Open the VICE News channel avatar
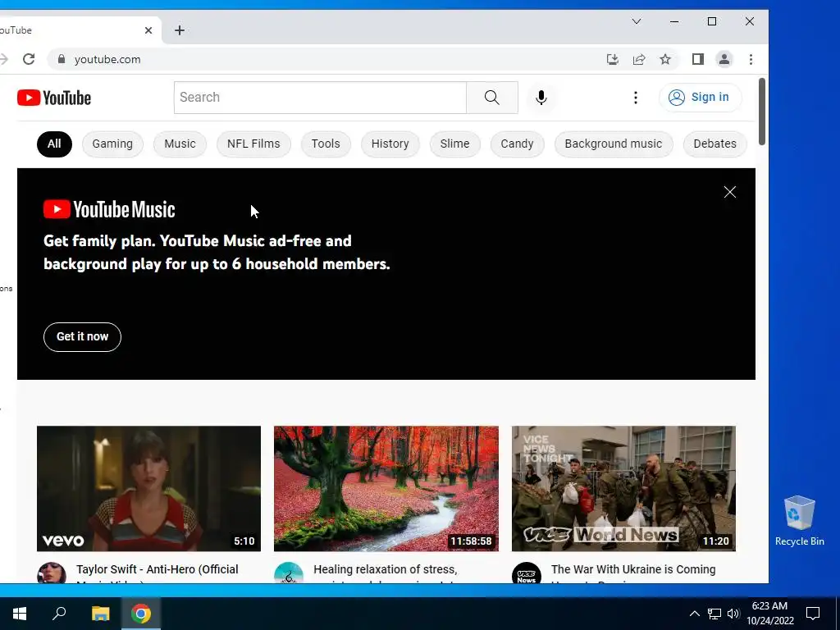 pos(527,573)
